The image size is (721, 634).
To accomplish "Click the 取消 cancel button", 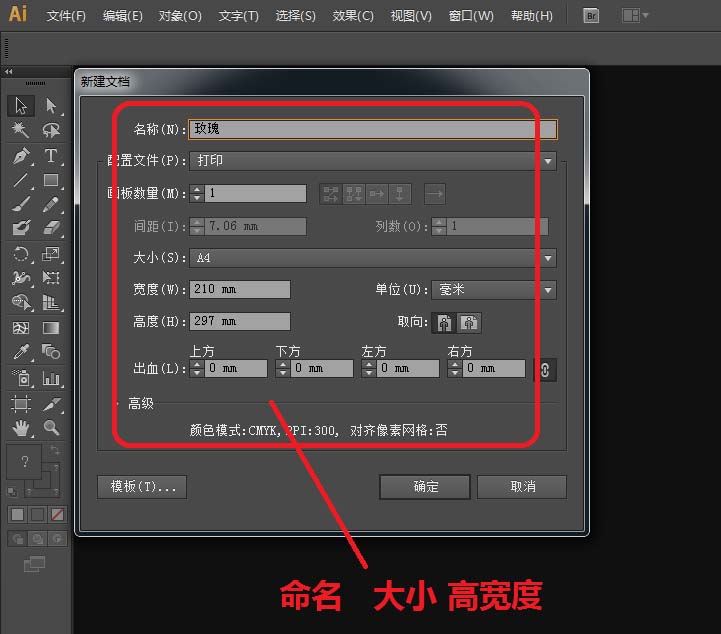I will click(522, 487).
